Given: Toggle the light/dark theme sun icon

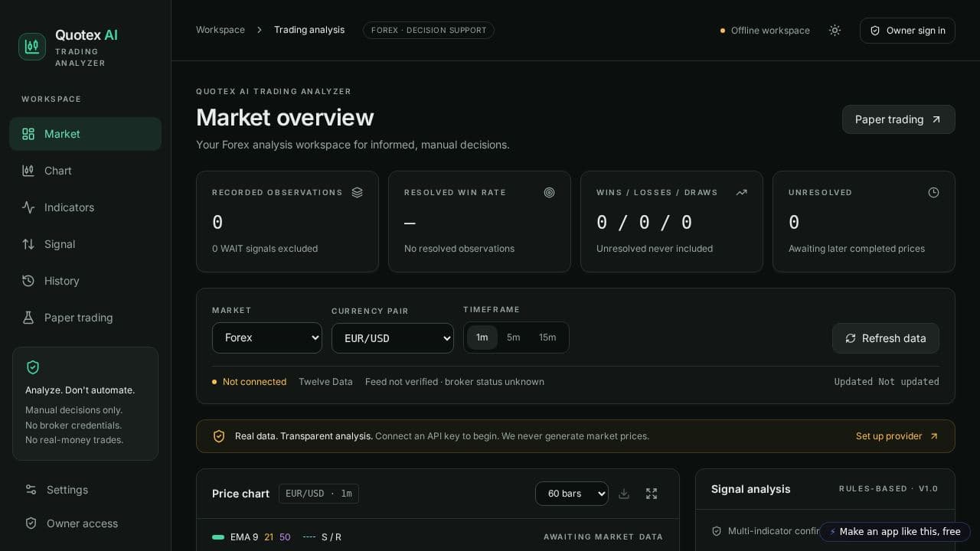Looking at the screenshot, I should [835, 31].
